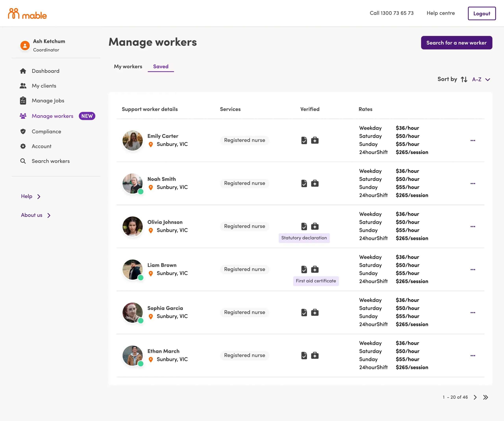This screenshot has height=421, width=504.
Task: Expand the About us chevron
Action: [49, 215]
